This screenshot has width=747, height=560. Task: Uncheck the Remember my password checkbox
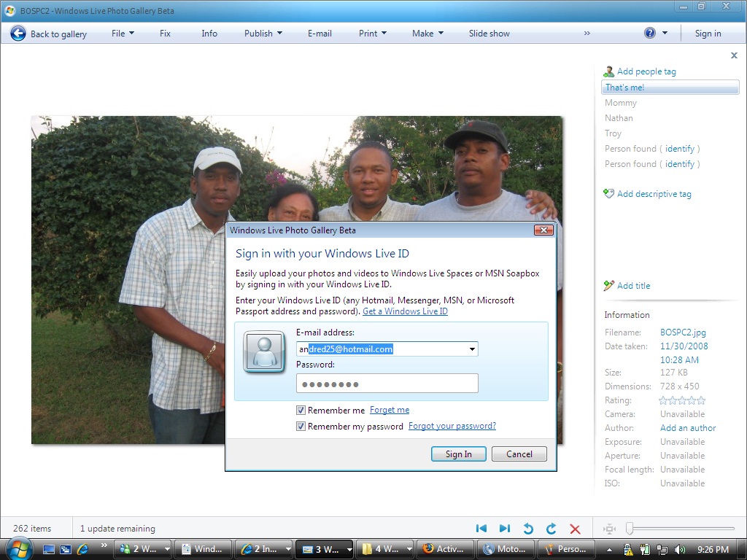(301, 426)
